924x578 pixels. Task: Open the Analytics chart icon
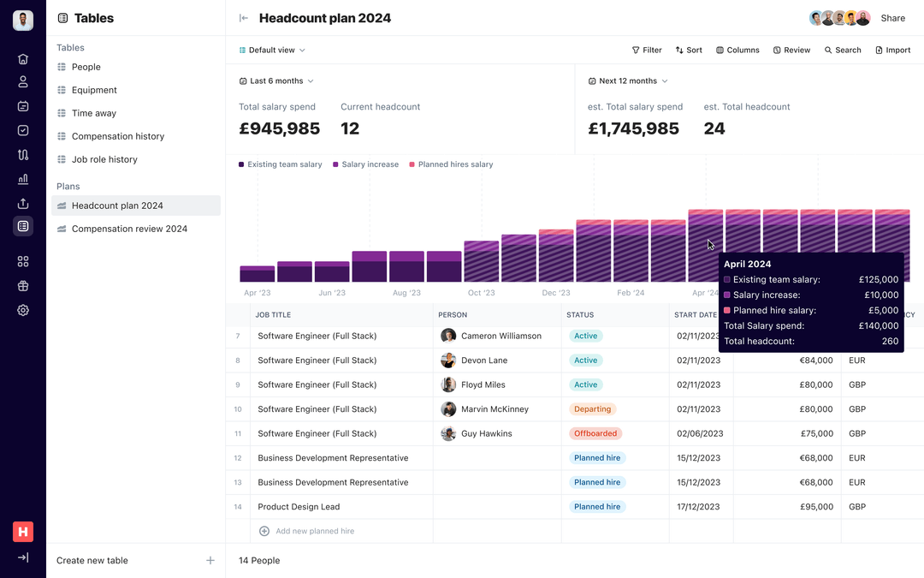[23, 180]
